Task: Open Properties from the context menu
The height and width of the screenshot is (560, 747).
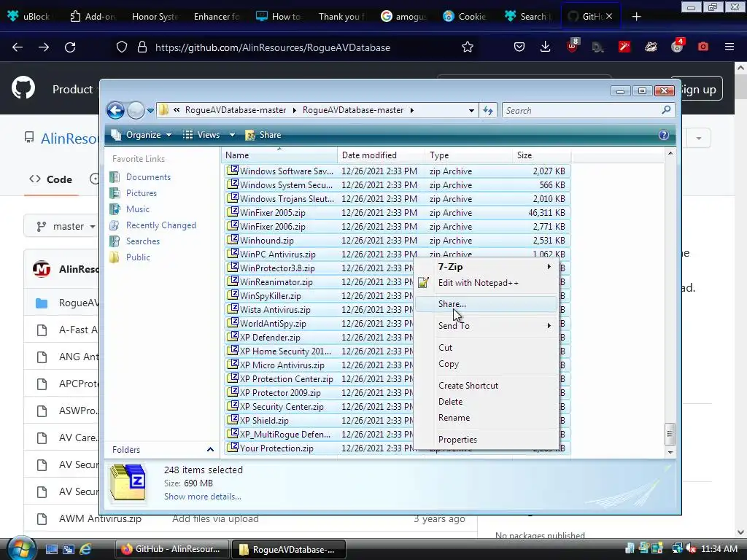Action: tap(487, 440)
